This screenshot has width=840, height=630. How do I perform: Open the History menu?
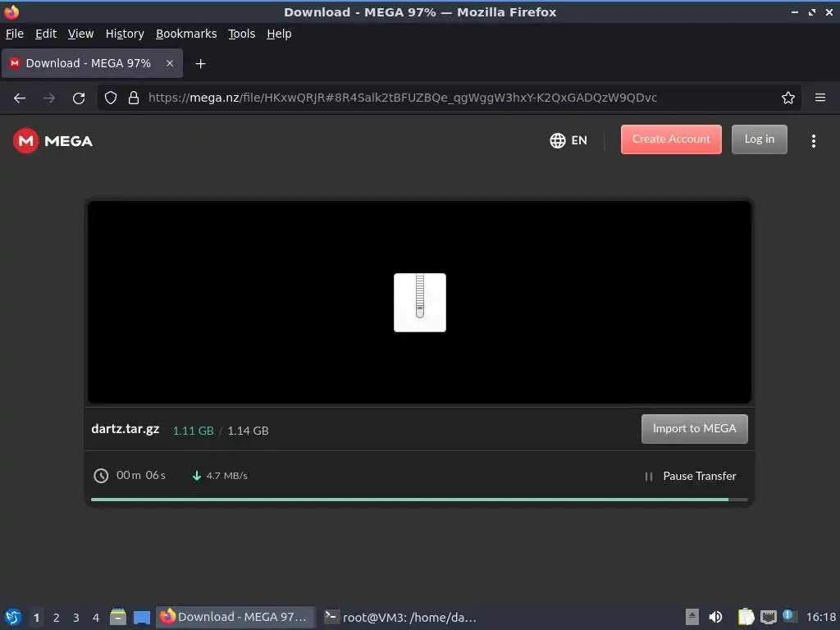[125, 34]
